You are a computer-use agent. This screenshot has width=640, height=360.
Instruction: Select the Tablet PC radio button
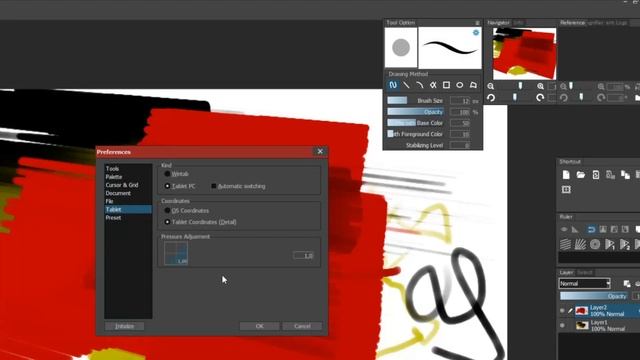pos(167,186)
